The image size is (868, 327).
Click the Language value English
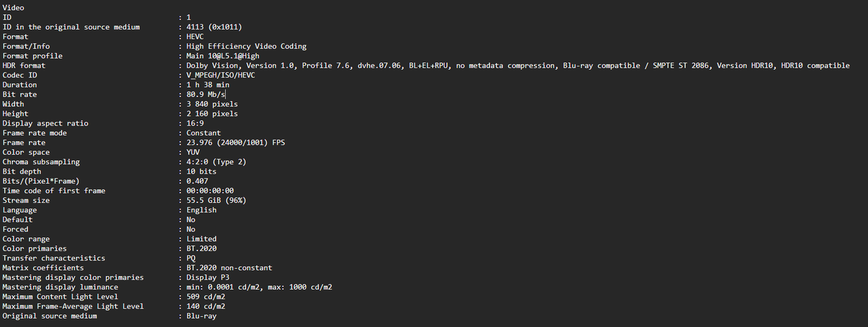point(202,210)
